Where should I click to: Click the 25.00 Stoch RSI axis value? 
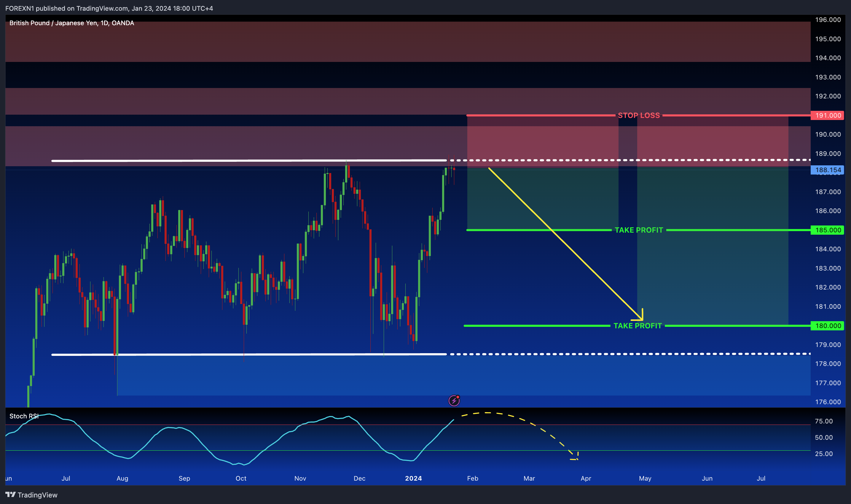[824, 454]
